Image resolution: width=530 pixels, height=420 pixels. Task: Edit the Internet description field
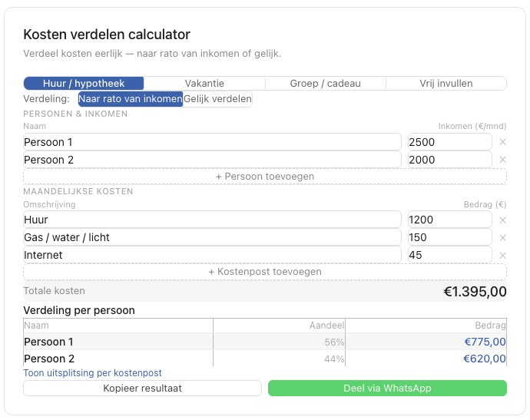pos(212,255)
